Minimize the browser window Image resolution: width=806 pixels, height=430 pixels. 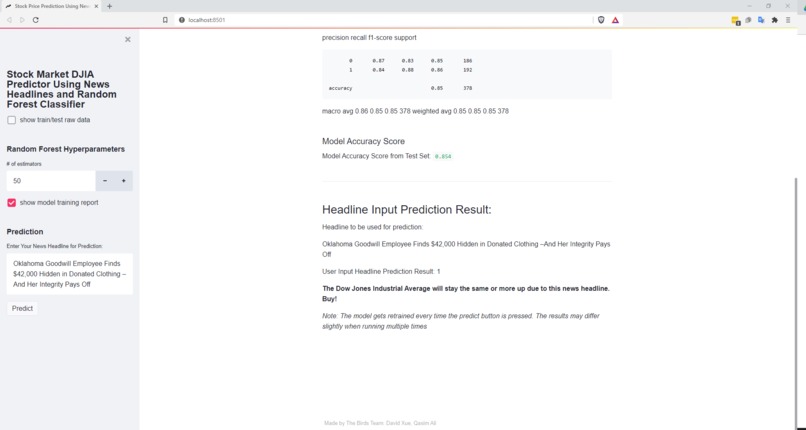pos(749,6)
